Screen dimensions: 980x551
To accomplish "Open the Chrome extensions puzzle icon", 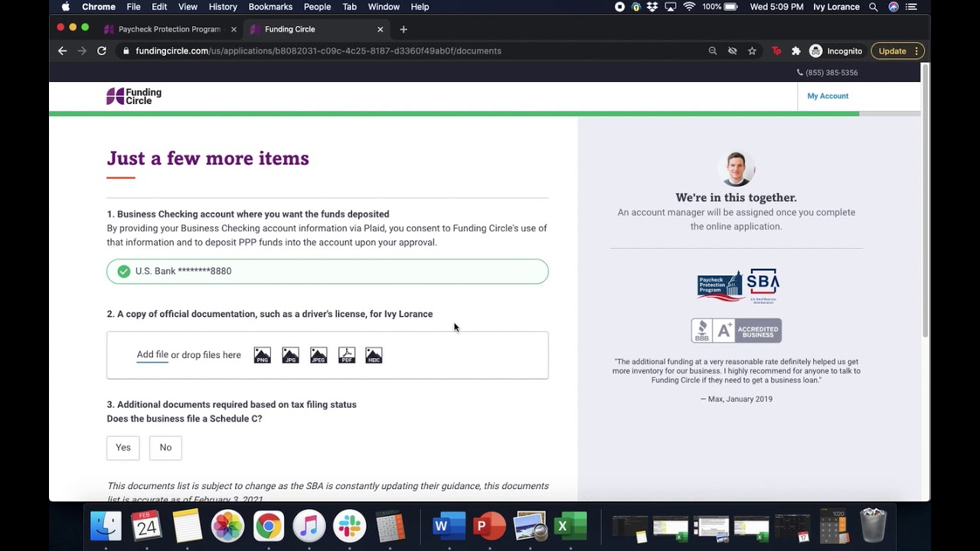I will (x=795, y=51).
